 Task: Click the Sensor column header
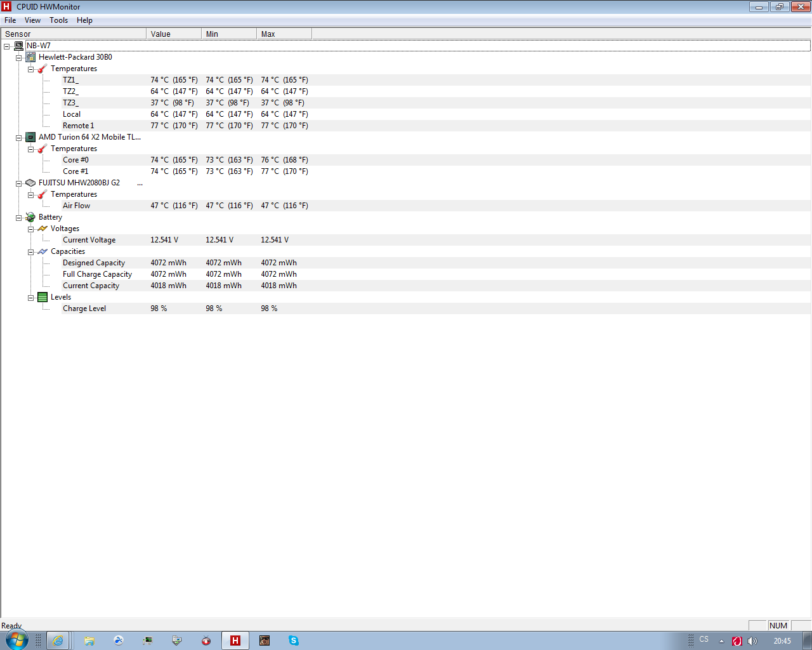pyautogui.click(x=74, y=34)
